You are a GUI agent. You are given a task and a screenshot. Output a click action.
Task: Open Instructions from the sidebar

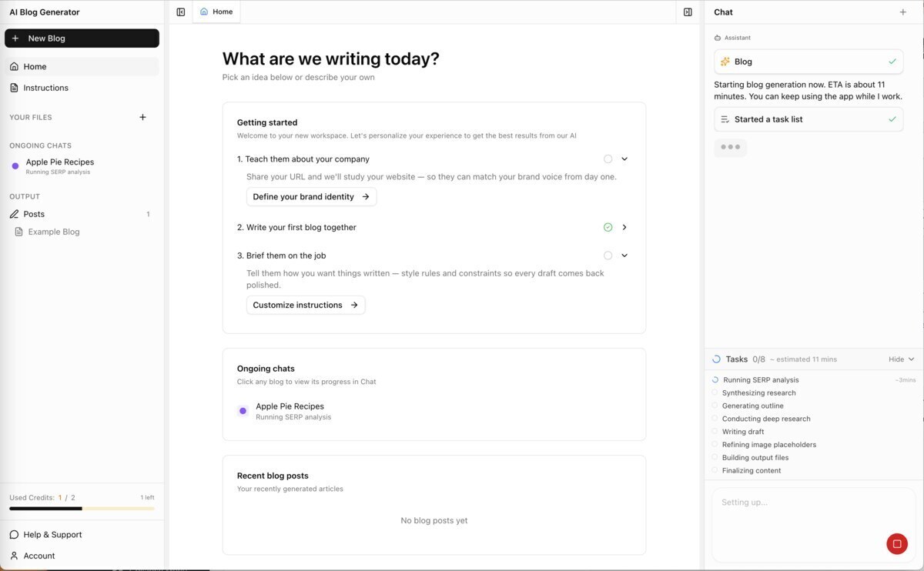click(45, 87)
